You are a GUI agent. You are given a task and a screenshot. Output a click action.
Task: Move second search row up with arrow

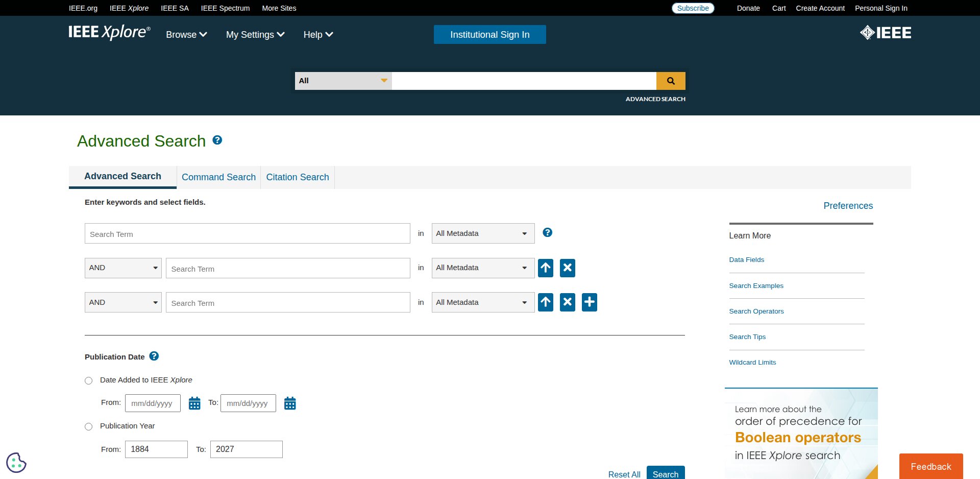pyautogui.click(x=546, y=268)
